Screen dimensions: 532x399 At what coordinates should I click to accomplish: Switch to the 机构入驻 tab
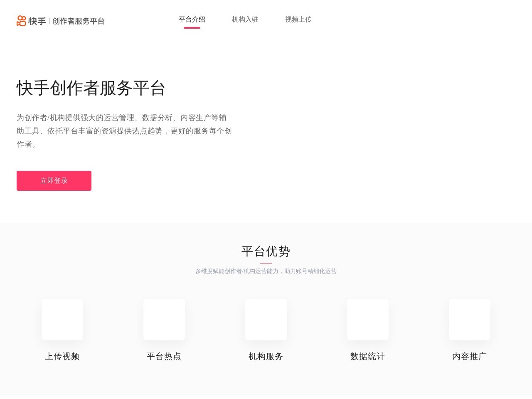[245, 20]
